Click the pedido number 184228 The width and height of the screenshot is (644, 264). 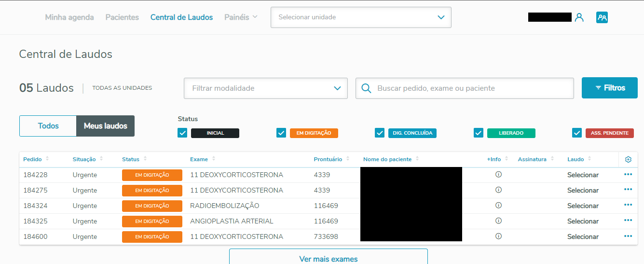pyautogui.click(x=36, y=175)
